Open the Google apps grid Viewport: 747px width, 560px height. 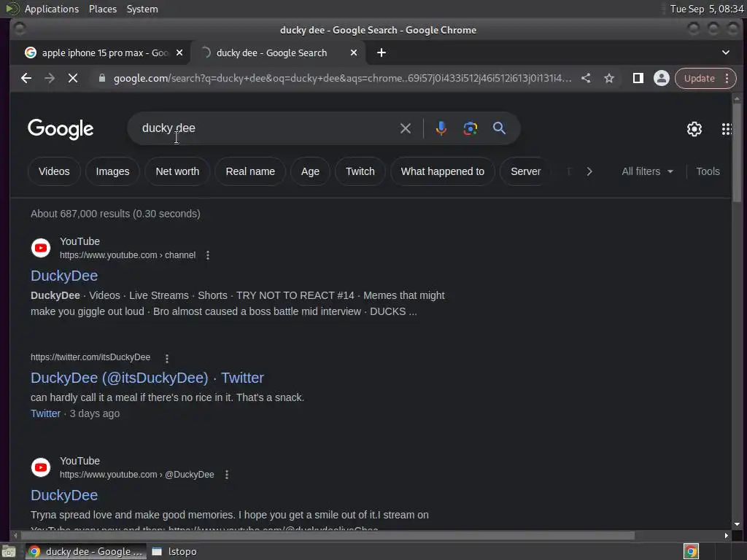point(727,128)
